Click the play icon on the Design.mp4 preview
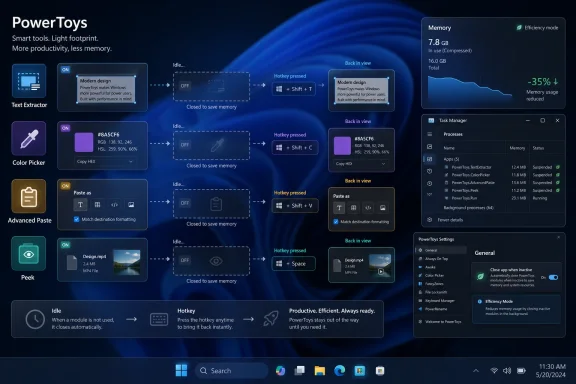 (x=381, y=272)
